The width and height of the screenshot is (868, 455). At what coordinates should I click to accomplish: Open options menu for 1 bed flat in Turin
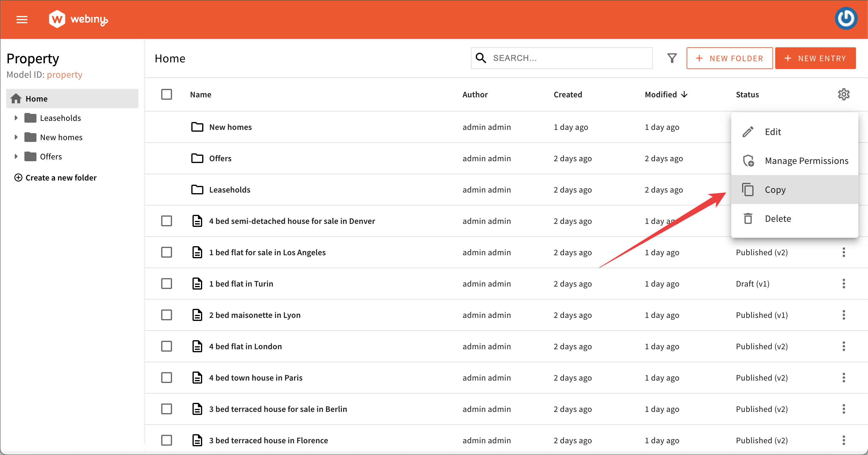point(843,284)
